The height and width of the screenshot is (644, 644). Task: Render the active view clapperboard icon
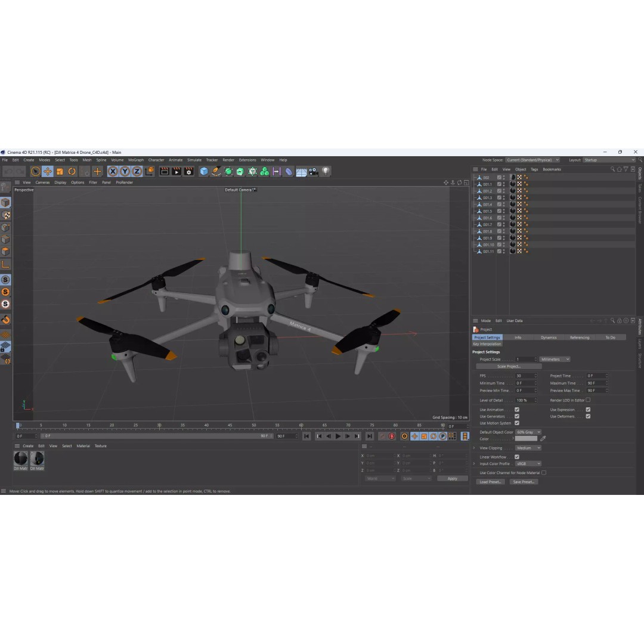[165, 171]
